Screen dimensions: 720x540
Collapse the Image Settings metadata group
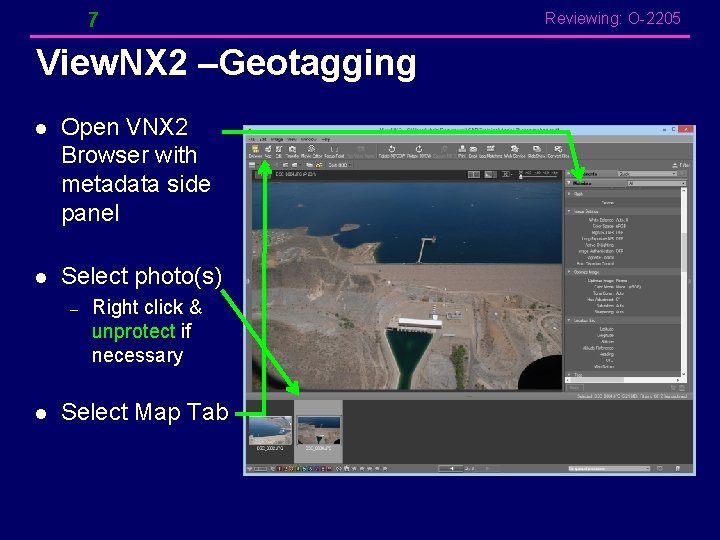click(x=569, y=211)
